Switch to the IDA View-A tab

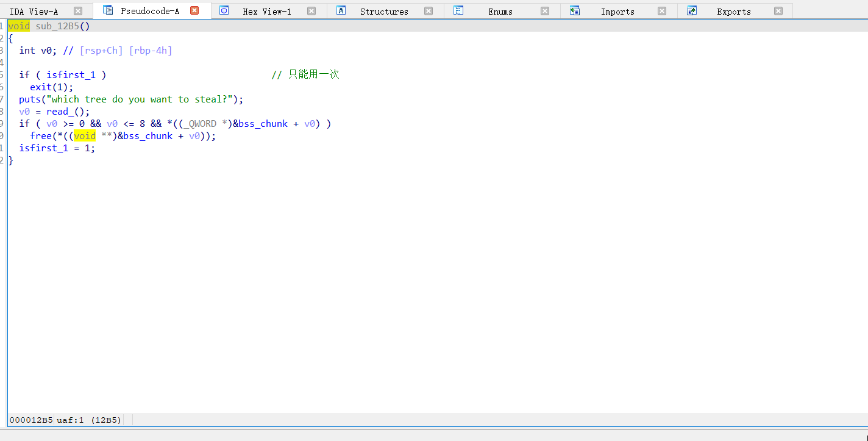click(x=34, y=12)
